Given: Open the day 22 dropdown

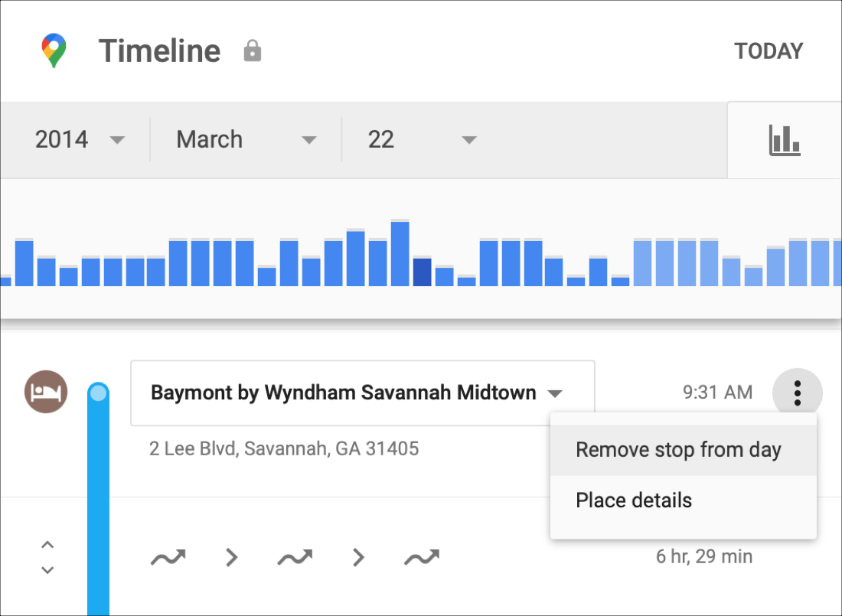Looking at the screenshot, I should coord(422,139).
